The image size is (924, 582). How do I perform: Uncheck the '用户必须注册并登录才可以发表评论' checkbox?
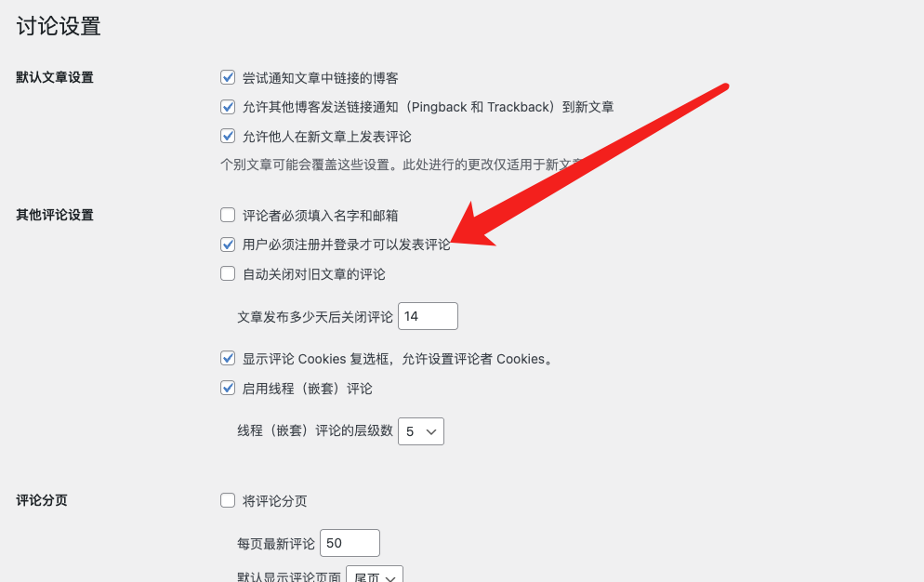click(x=228, y=245)
